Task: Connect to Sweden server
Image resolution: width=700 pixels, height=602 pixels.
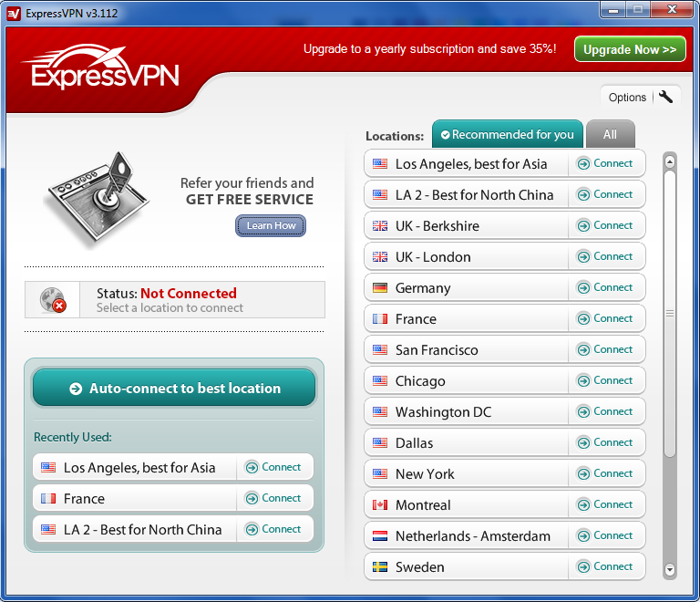Action: click(x=605, y=566)
